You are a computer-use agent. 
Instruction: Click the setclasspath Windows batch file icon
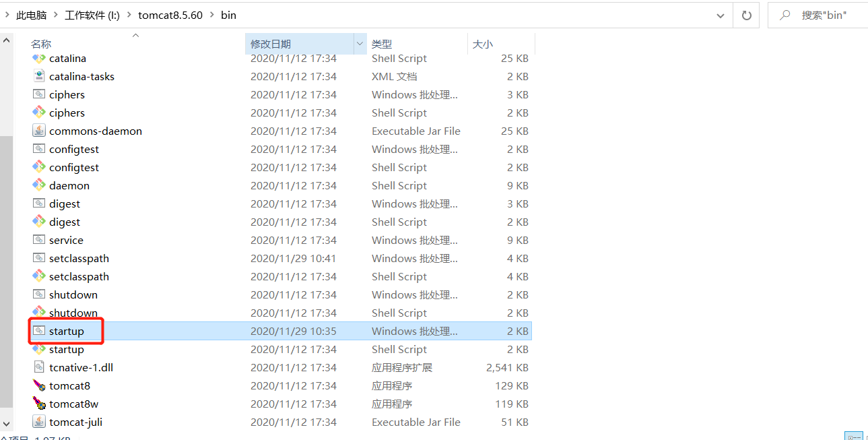pos(39,258)
